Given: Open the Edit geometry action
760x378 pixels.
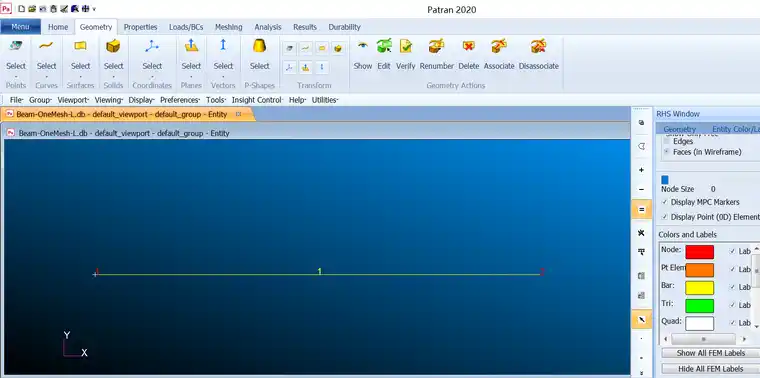Looking at the screenshot, I should (384, 46).
